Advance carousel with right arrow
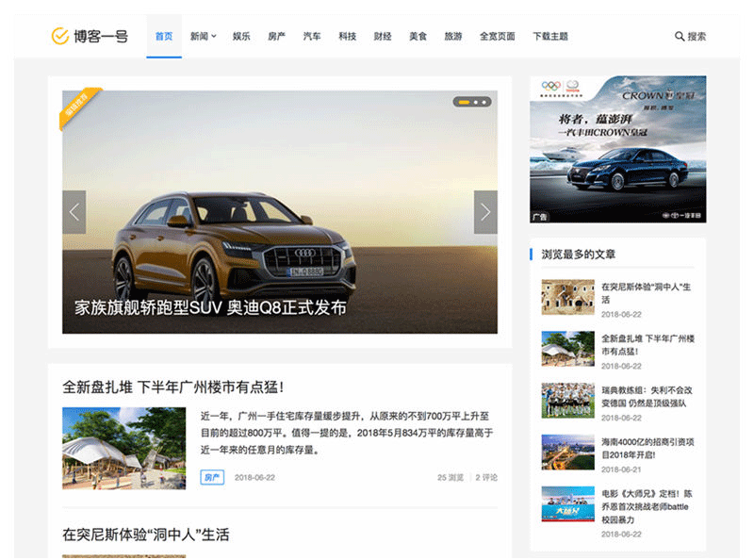754x560 pixels. [x=485, y=212]
